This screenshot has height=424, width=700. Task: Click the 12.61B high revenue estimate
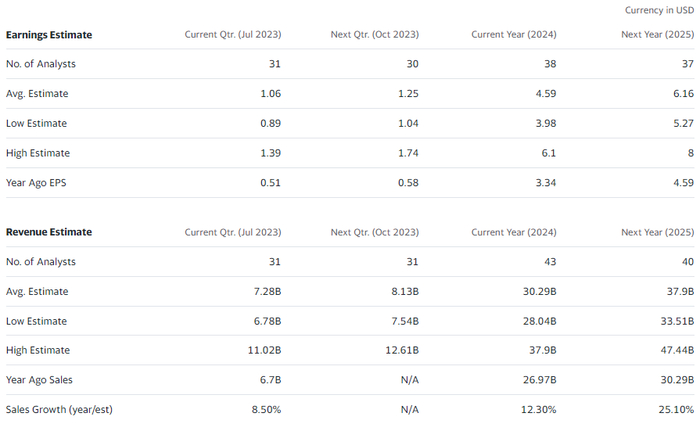coord(401,350)
